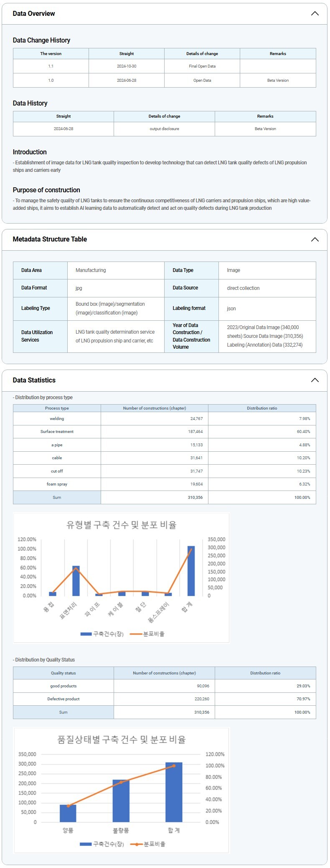This screenshot has width=330, height=868.
Task: Click the Final Open Data cell
Action: [x=202, y=66]
